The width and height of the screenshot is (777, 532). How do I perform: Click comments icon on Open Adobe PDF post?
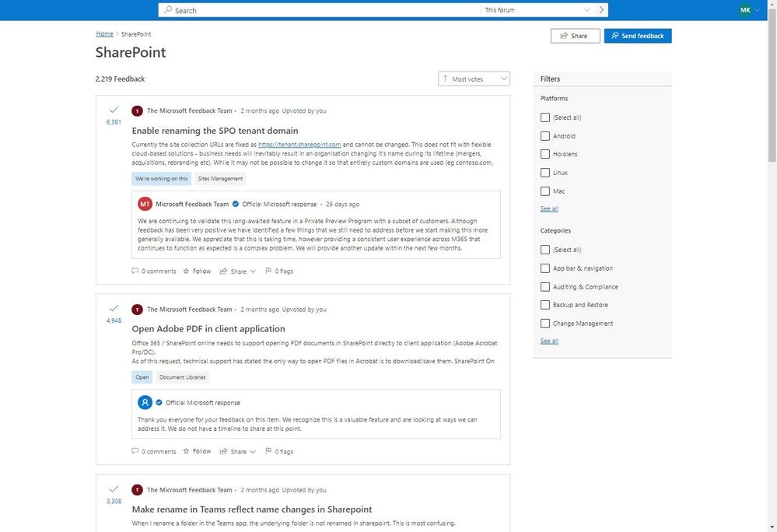[x=135, y=451]
